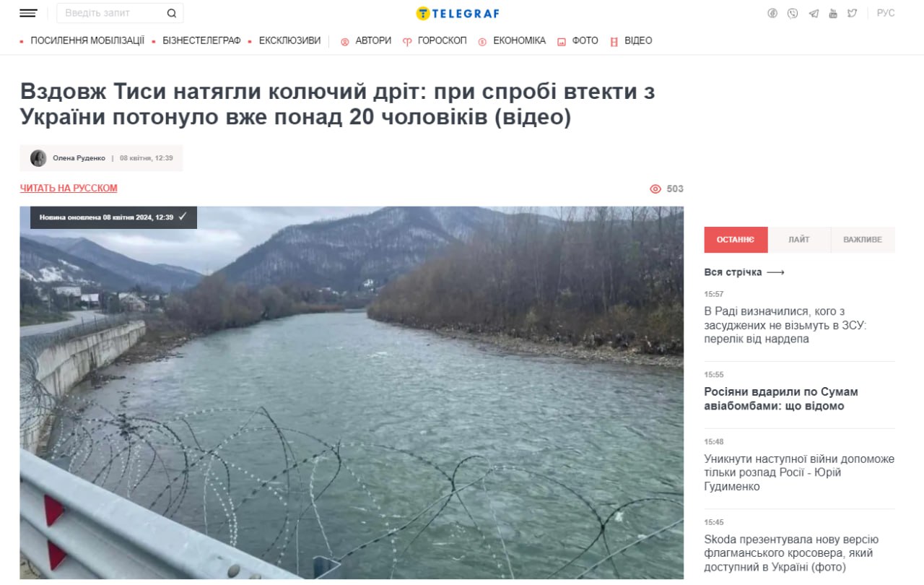Open the ГОРОСКОП menu item

442,40
